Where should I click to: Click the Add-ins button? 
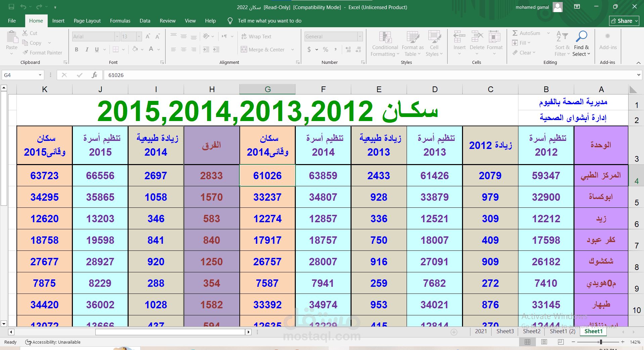608,42
